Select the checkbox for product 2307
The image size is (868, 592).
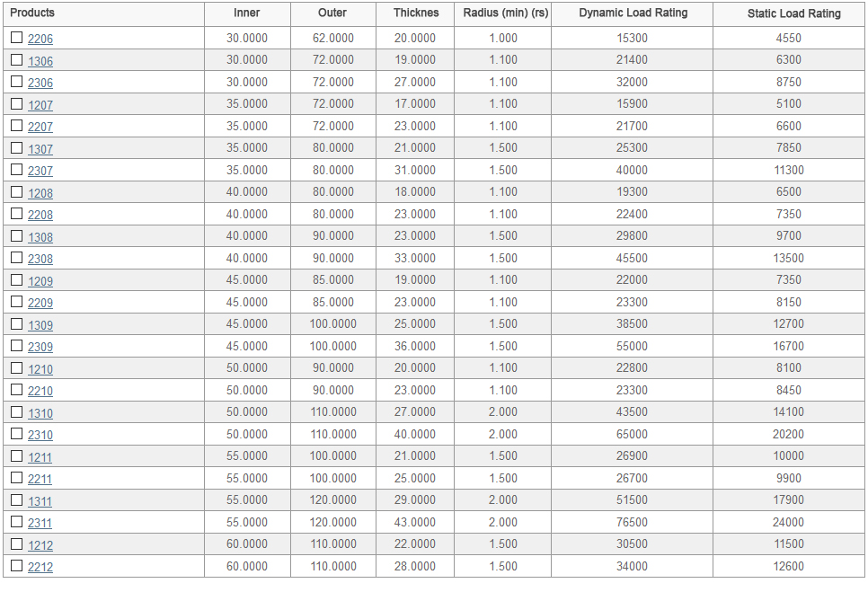point(16,170)
